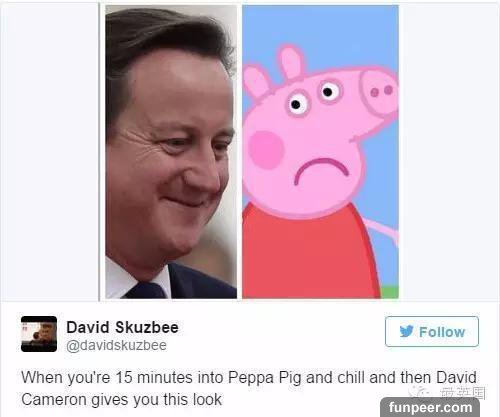Click the faint WeChat logo watermark
Screen dimensions: 500x417
[421, 392]
